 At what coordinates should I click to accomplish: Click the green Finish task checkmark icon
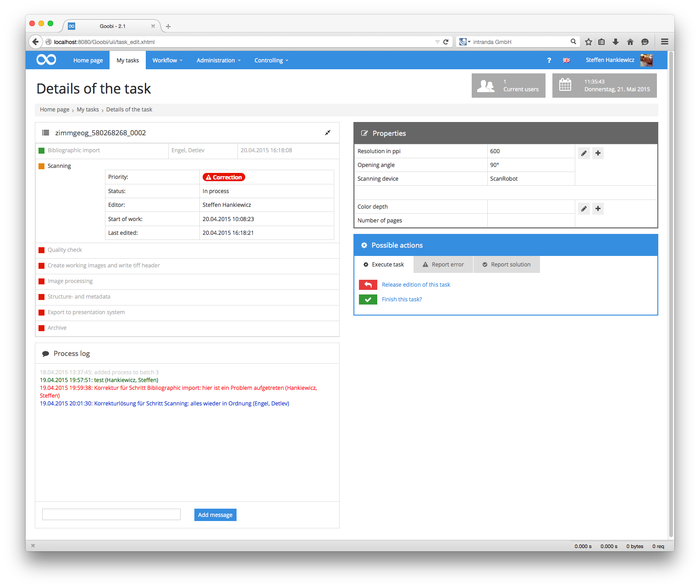(368, 300)
